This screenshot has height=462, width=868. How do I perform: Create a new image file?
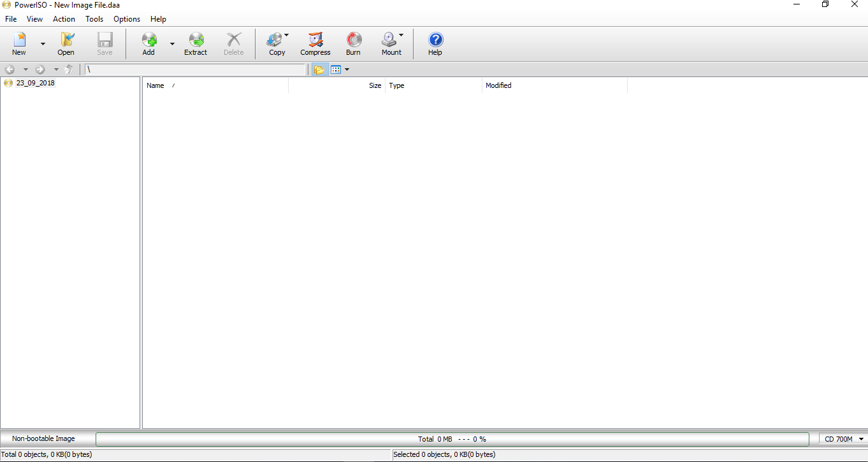(x=18, y=43)
